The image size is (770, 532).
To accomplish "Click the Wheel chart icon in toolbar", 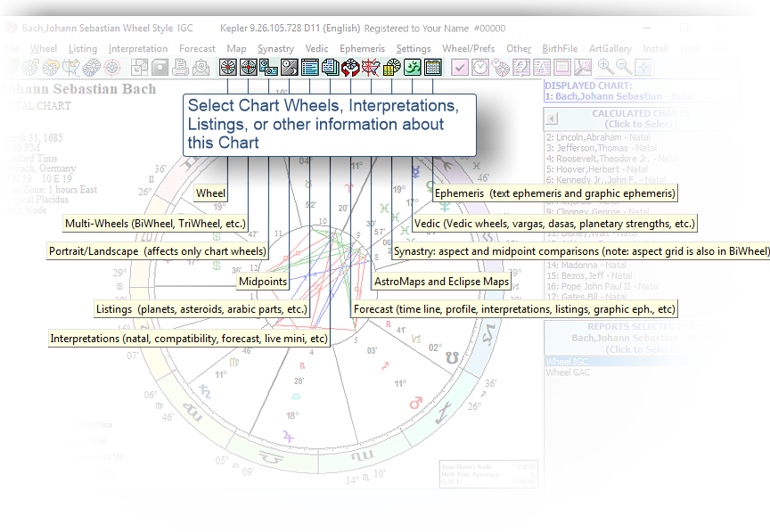I will (228, 67).
